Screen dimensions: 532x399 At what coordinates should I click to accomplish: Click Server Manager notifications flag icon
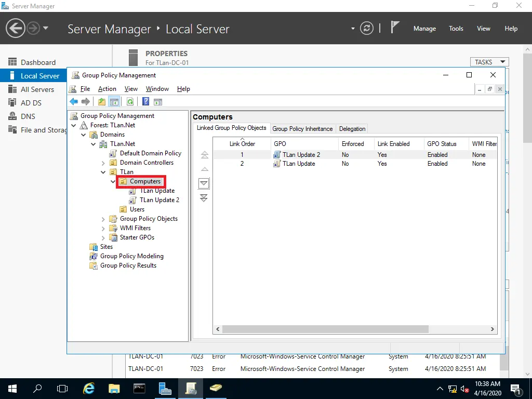[395, 28]
